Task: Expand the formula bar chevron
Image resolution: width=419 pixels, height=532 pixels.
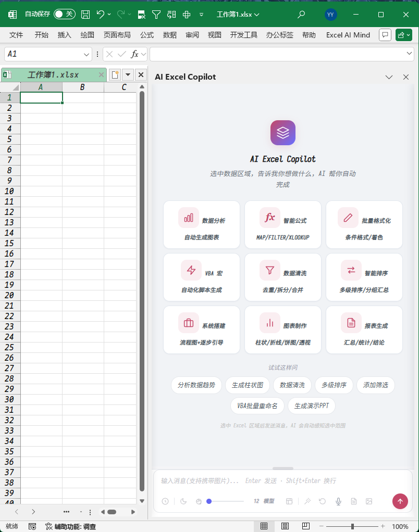Action: [x=409, y=53]
